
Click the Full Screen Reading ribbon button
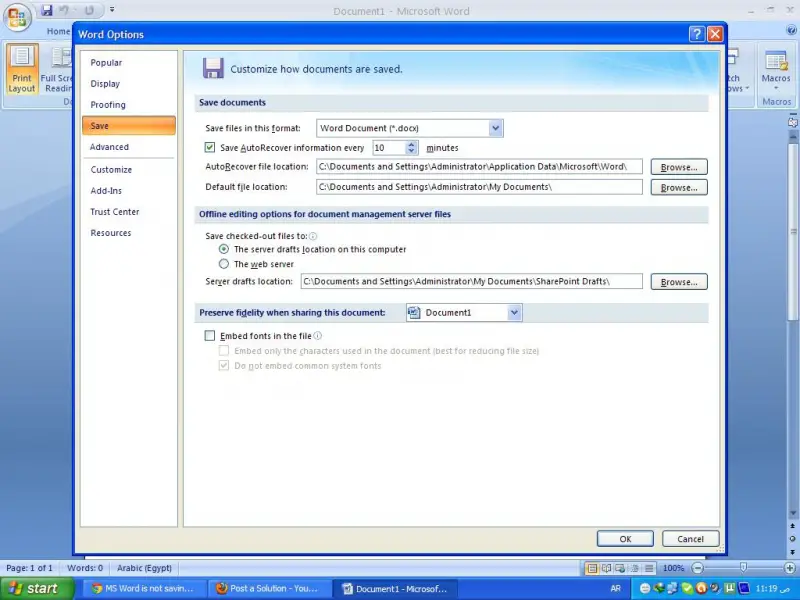pos(56,69)
